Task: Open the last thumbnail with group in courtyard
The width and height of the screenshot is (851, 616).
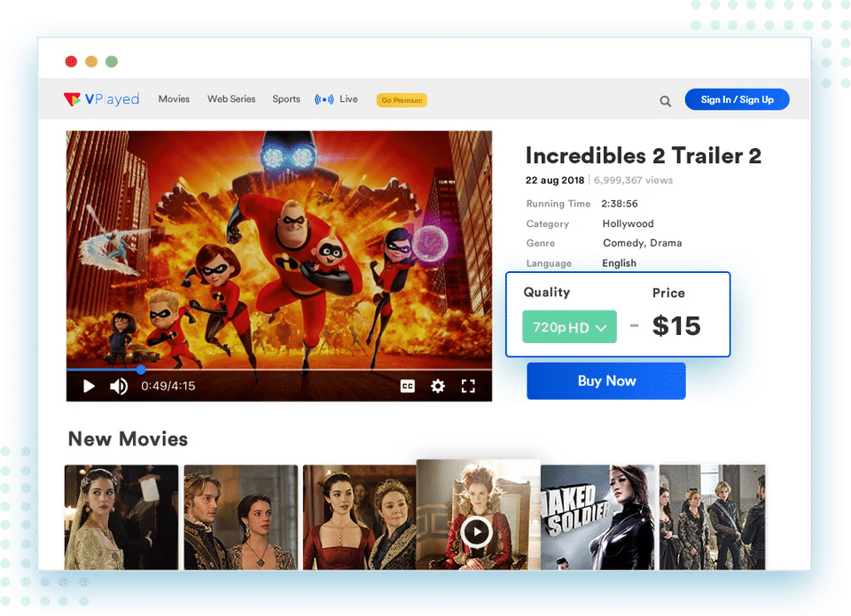Action: (x=712, y=518)
